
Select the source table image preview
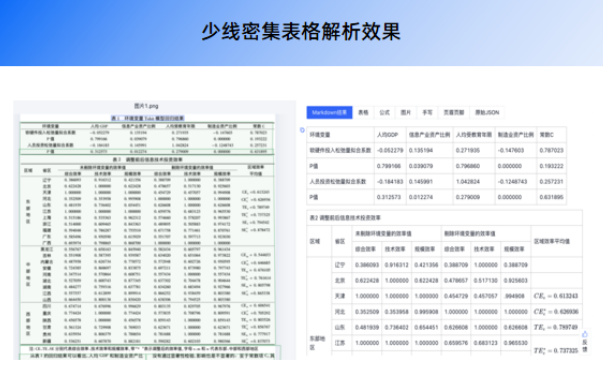148,236
